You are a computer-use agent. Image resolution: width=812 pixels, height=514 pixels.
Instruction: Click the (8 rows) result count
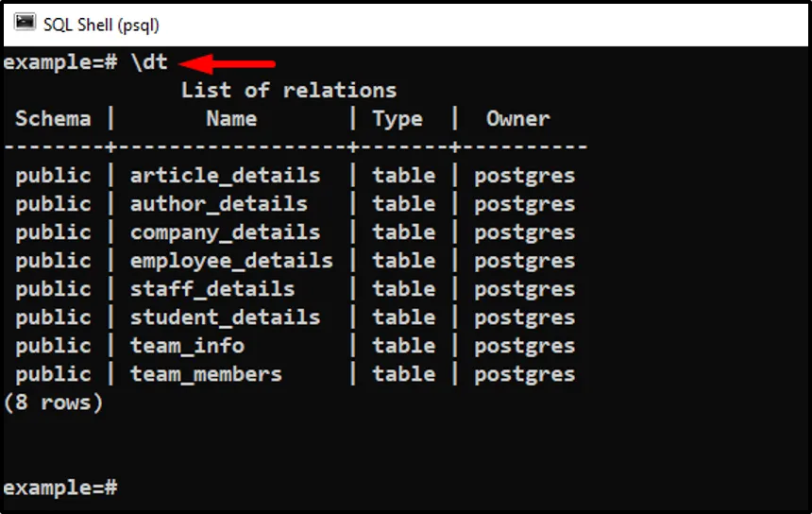53,403
